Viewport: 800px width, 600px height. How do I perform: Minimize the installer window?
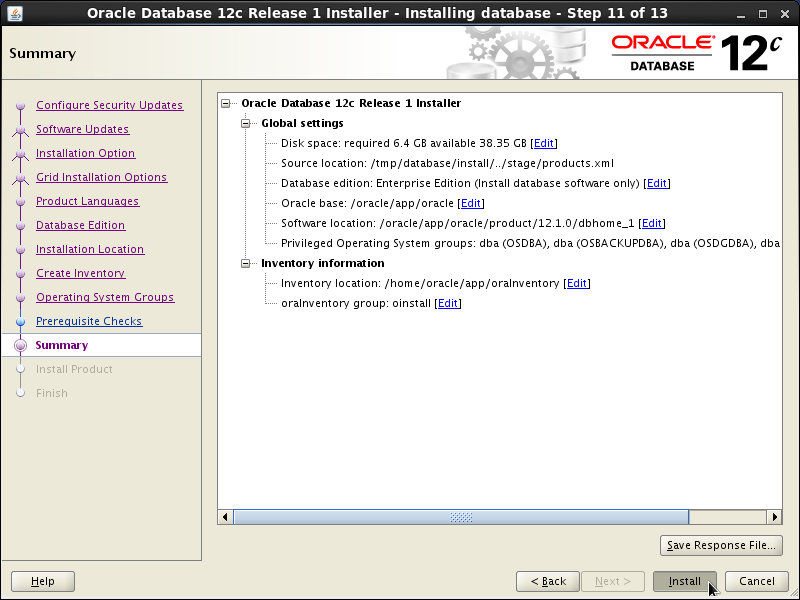[x=741, y=14]
